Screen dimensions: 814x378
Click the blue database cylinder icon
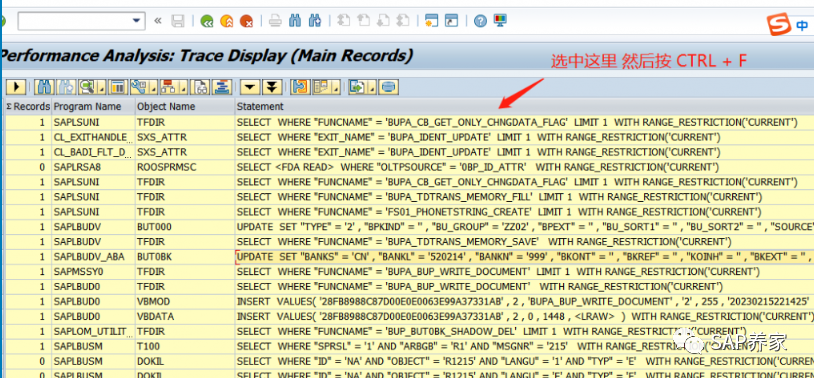[x=388, y=87]
